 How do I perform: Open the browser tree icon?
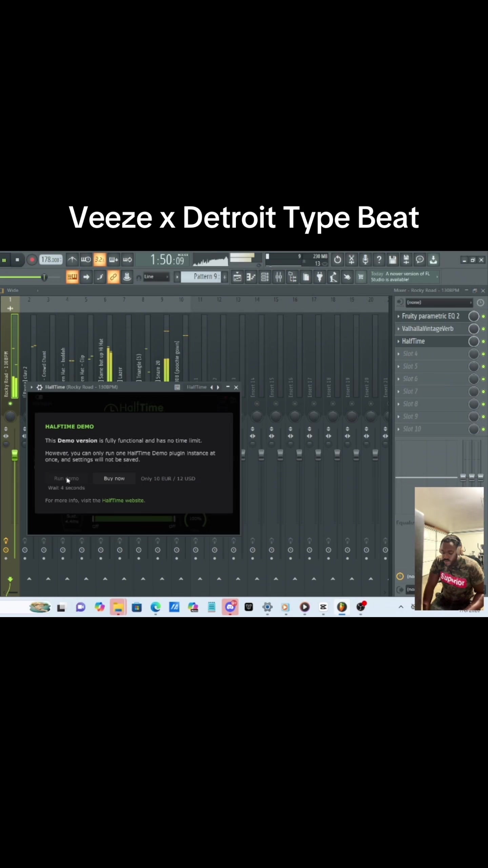click(292, 277)
